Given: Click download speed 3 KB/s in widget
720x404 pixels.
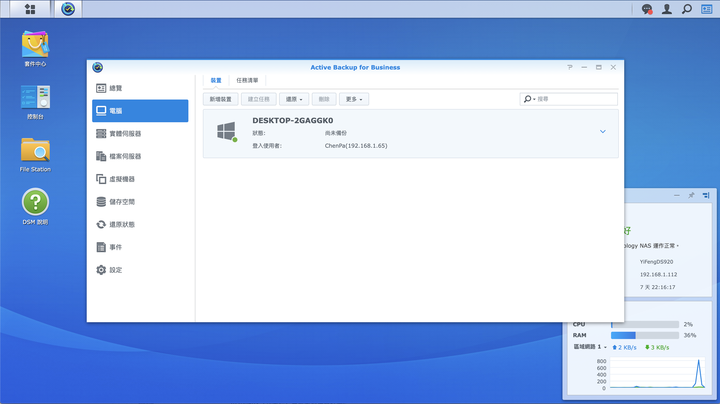Looking at the screenshot, I should pos(657,348).
